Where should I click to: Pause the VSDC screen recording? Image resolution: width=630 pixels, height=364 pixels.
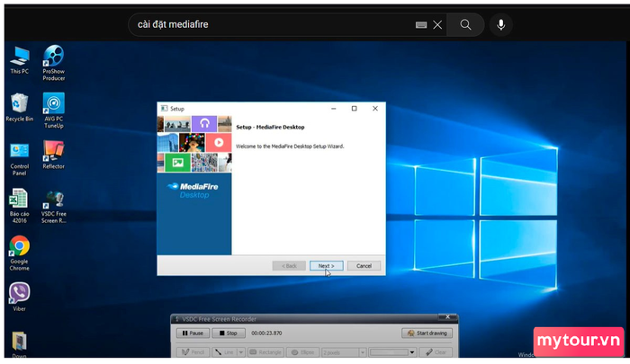coord(193,333)
